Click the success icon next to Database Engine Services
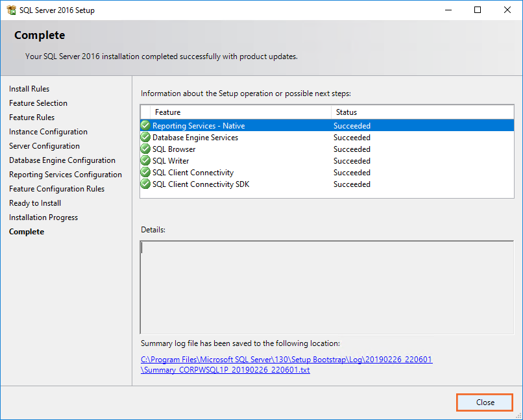The image size is (523, 420). click(x=145, y=138)
